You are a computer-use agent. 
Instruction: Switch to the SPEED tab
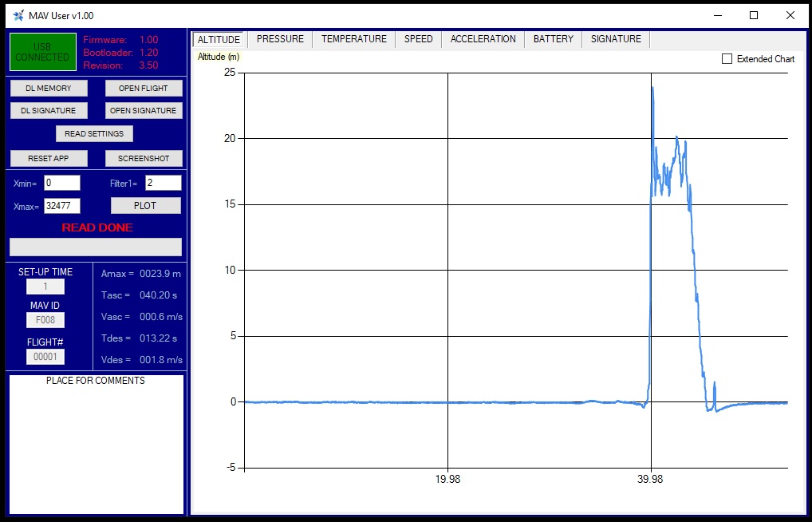(419, 39)
